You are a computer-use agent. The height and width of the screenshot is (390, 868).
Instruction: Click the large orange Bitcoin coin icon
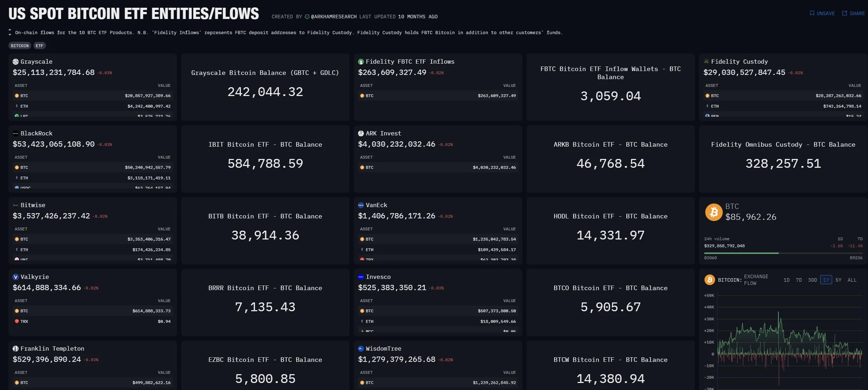point(713,212)
